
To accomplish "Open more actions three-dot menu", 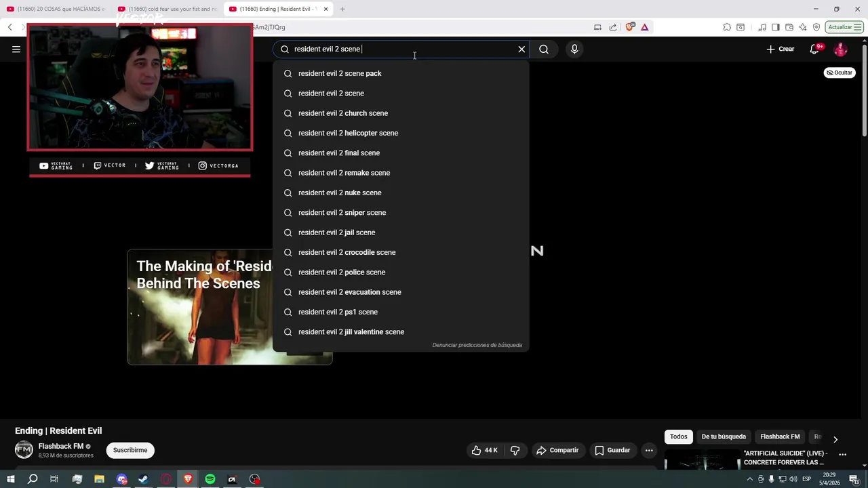I will 649,450.
